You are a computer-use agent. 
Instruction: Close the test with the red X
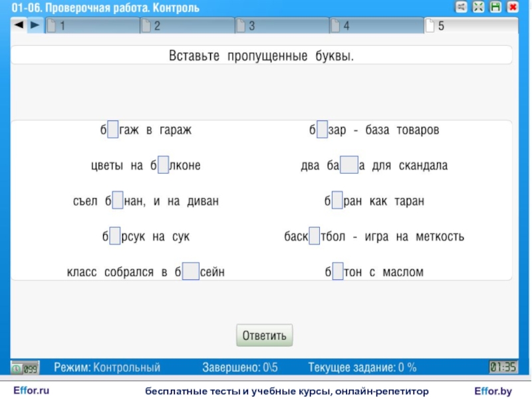click(x=513, y=7)
